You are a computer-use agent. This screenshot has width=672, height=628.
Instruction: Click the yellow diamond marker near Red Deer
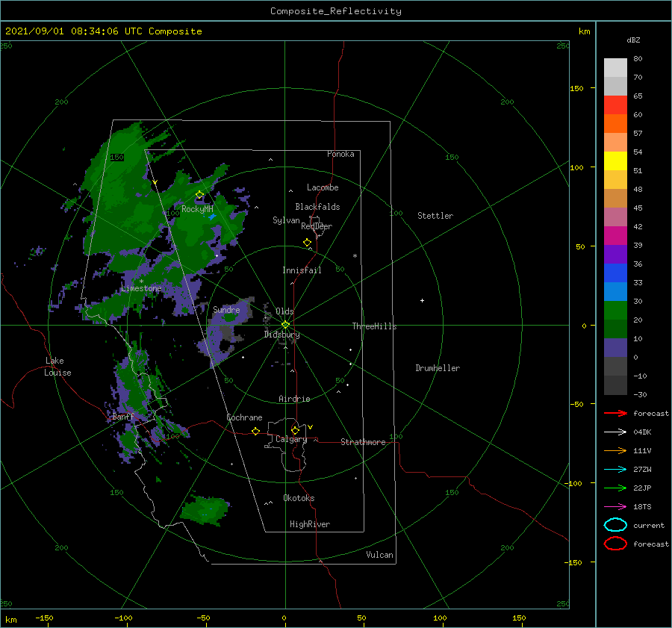[x=307, y=243]
